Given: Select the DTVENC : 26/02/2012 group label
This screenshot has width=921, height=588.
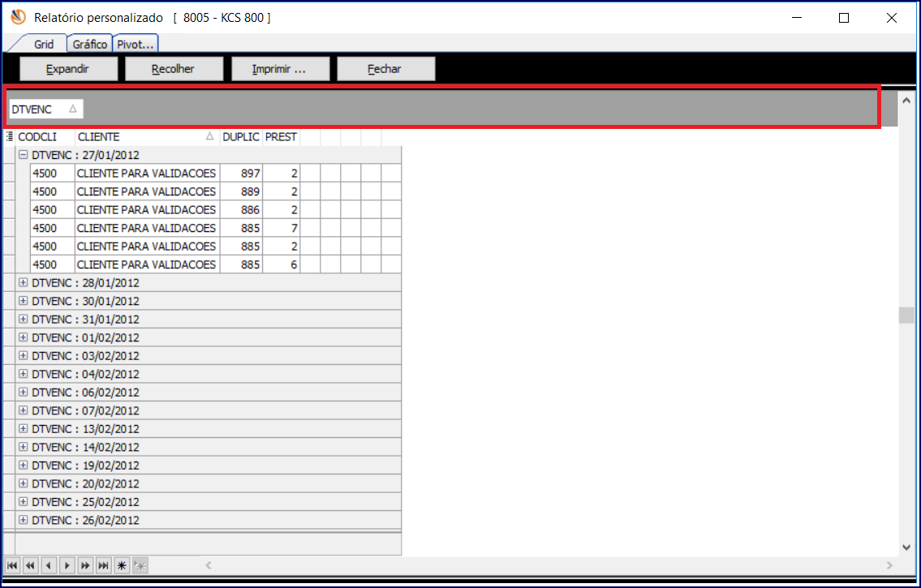Looking at the screenshot, I should tap(86, 519).
